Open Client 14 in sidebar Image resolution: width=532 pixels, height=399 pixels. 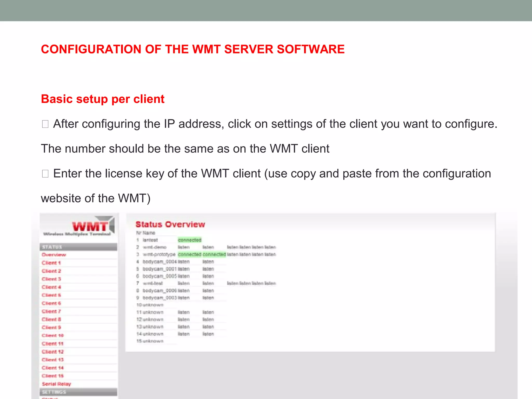click(x=52, y=368)
